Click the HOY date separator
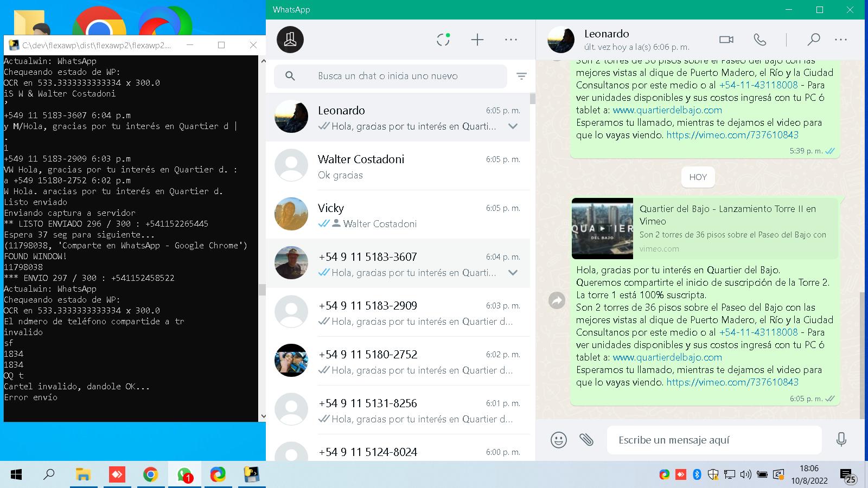 (698, 177)
